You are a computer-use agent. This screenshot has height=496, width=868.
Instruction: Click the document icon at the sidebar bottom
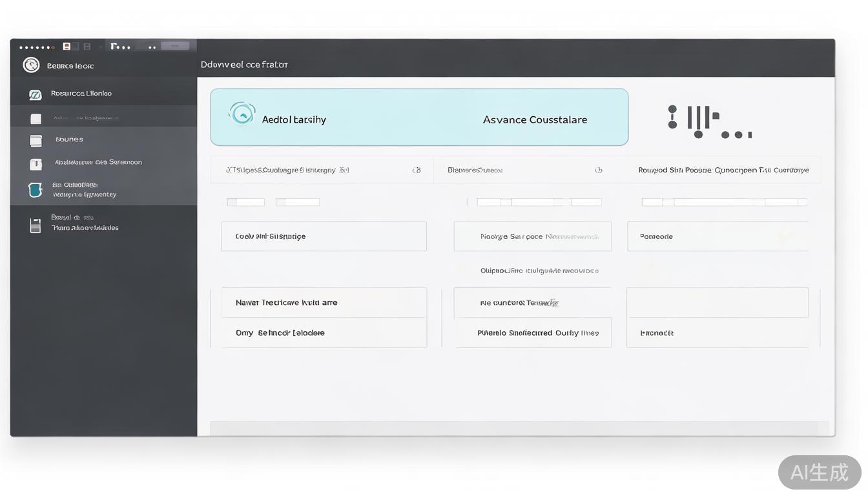coord(36,225)
